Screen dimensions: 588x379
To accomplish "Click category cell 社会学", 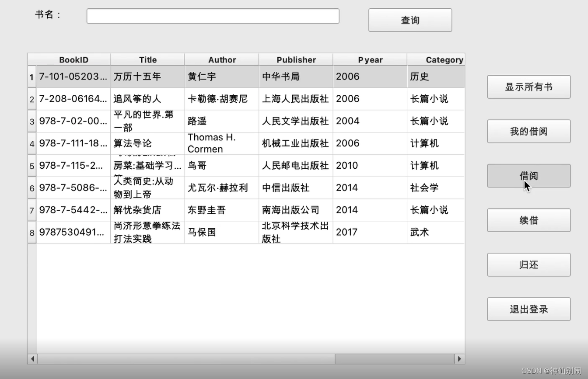I will pos(436,188).
